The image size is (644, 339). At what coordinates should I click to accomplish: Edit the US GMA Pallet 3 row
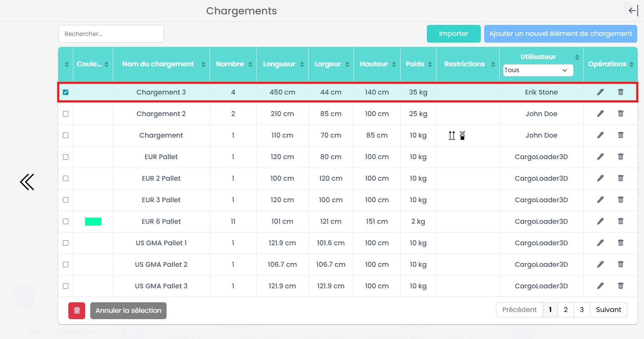click(600, 286)
